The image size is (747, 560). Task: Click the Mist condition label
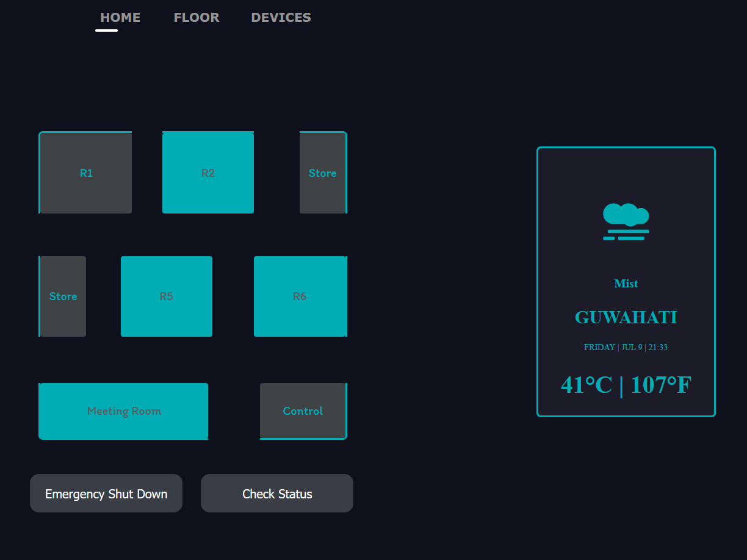pos(626,283)
